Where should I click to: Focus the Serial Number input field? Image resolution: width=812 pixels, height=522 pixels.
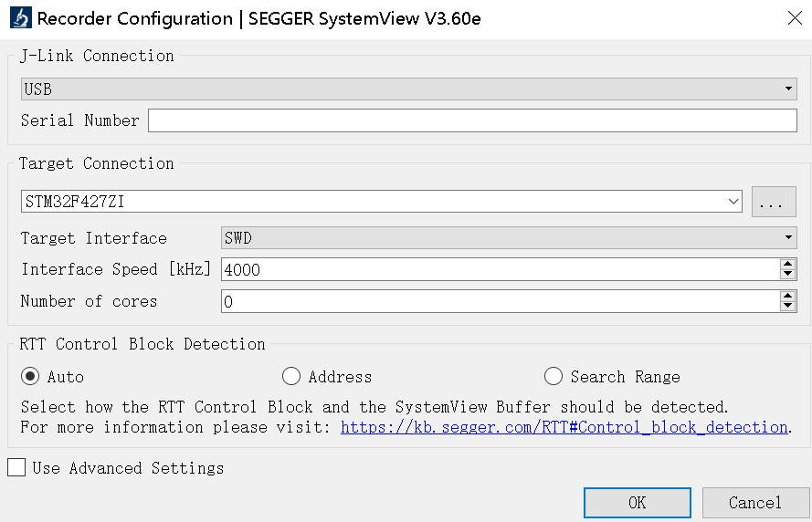[472, 120]
